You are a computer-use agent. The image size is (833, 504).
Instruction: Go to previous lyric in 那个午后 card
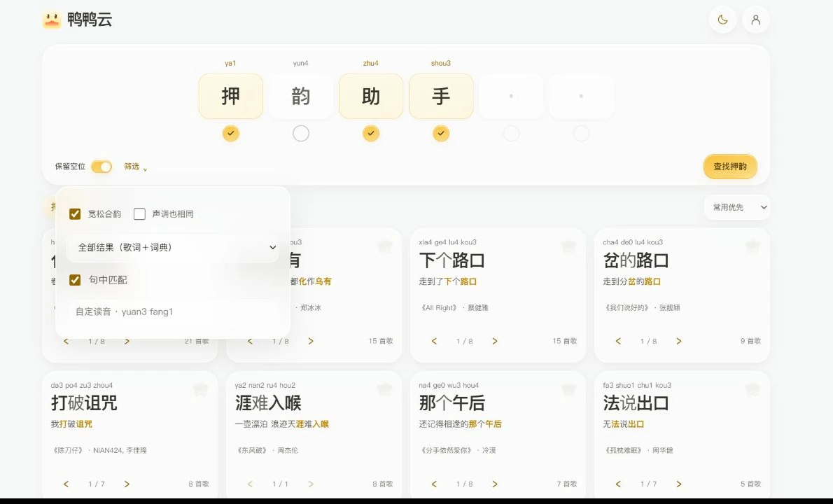point(434,484)
